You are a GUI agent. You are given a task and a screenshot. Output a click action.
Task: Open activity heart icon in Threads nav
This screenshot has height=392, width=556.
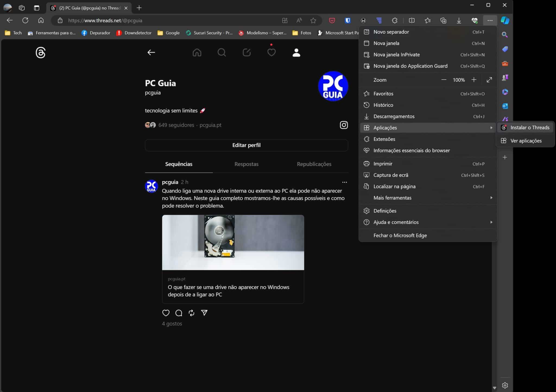271,52
